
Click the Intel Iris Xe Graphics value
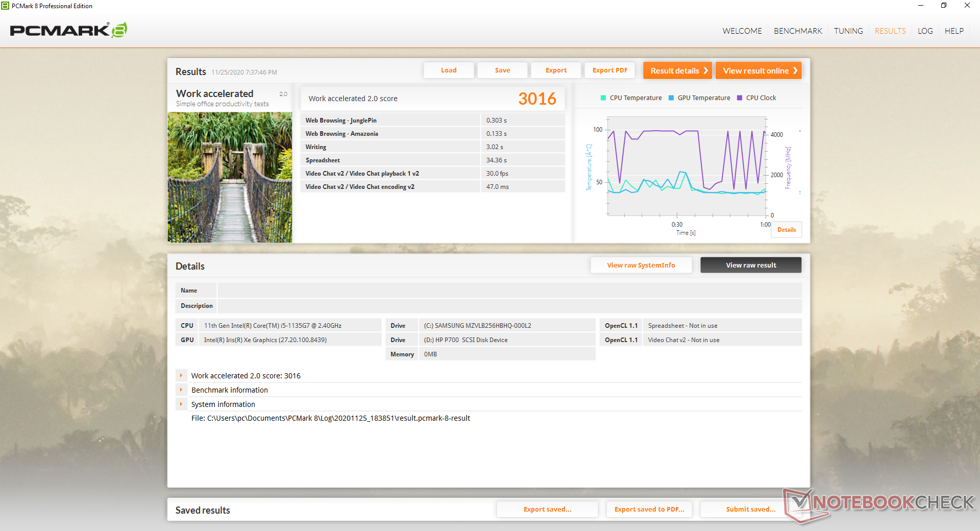(265, 340)
